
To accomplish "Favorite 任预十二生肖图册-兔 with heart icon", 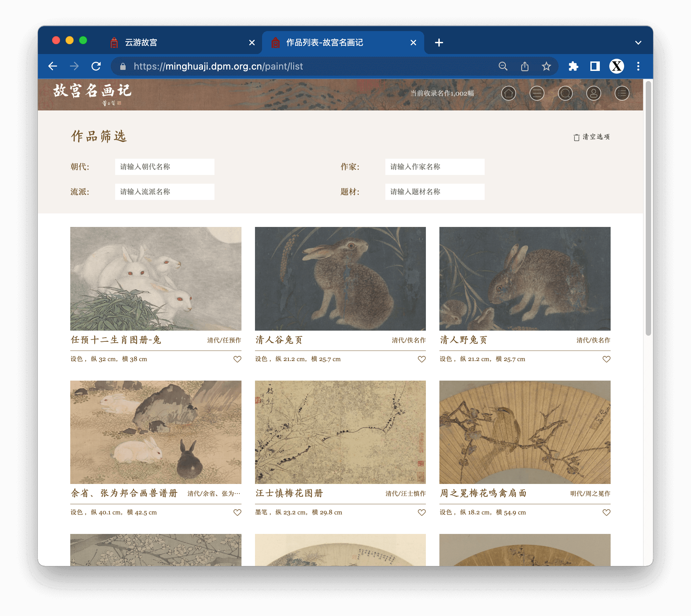I will click(237, 359).
